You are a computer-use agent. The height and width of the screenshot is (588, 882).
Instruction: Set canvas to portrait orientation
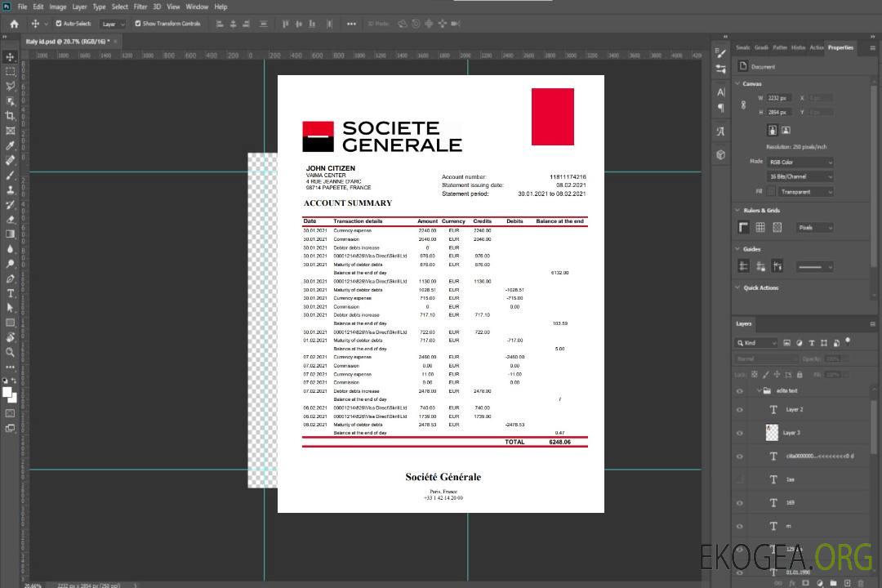tap(773, 131)
